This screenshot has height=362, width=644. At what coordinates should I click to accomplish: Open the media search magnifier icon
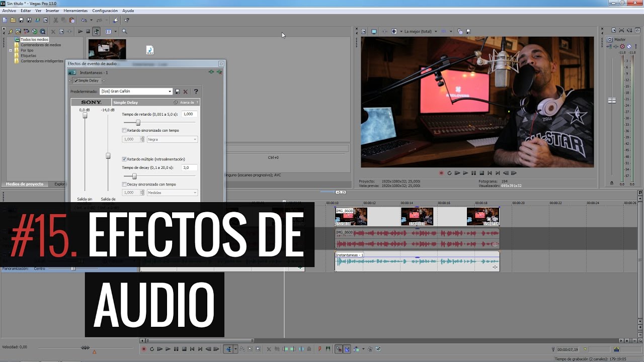point(124,31)
